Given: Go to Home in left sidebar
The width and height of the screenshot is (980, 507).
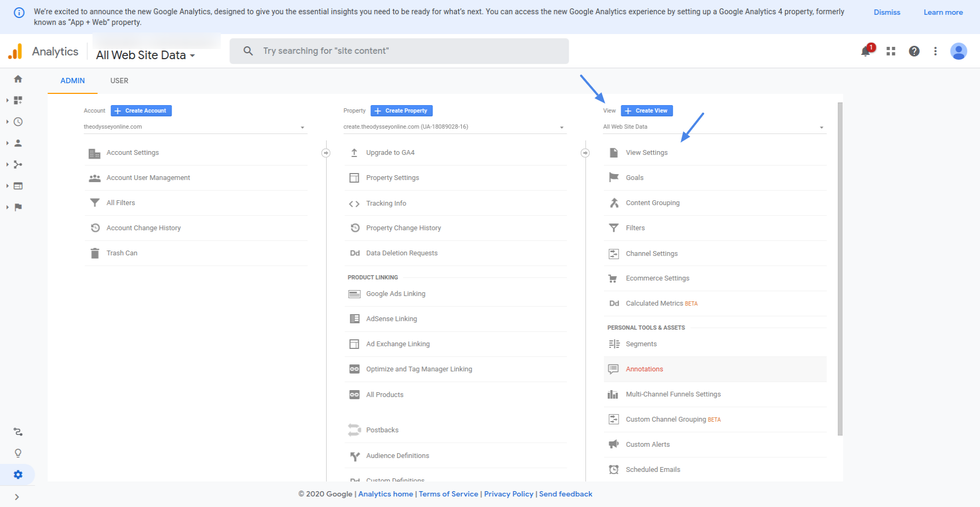Looking at the screenshot, I should point(18,79).
